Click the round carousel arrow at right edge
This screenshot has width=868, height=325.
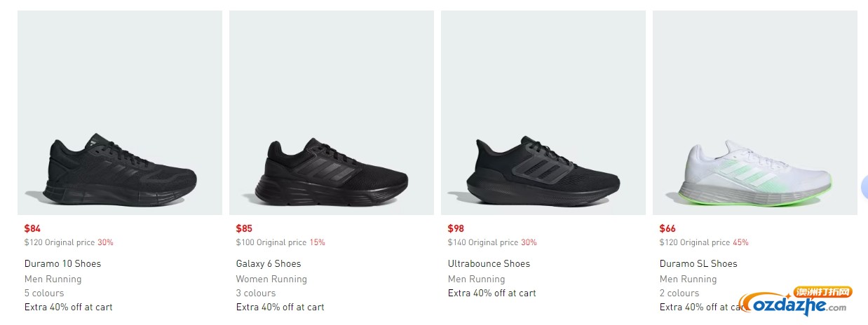[x=864, y=186]
